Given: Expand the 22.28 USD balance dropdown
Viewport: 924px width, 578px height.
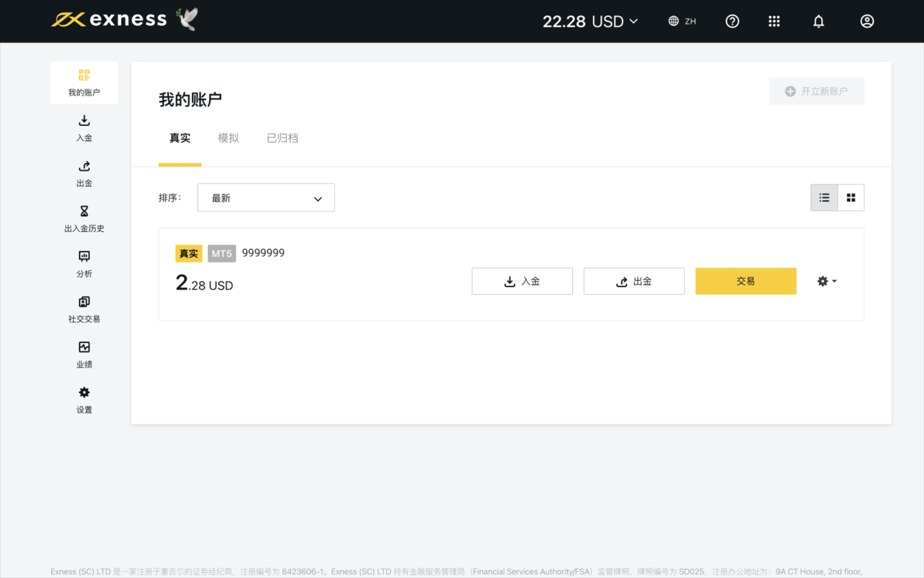Looking at the screenshot, I should [x=590, y=21].
